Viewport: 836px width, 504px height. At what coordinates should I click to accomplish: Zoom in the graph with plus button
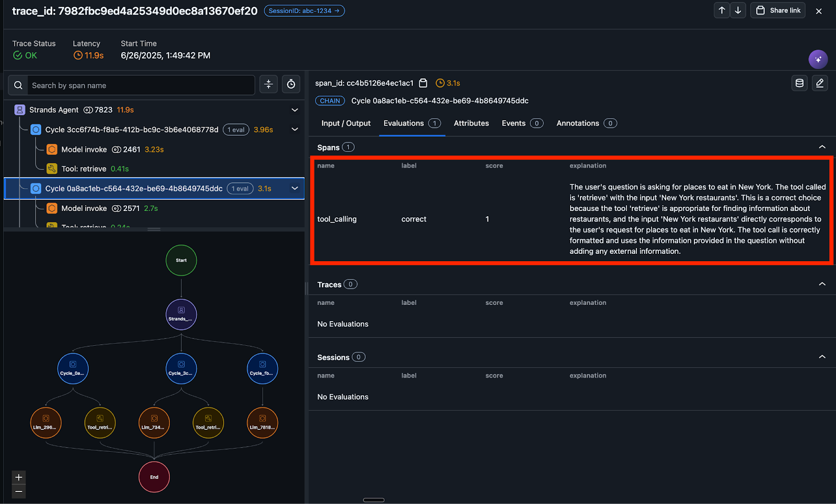pos(19,477)
